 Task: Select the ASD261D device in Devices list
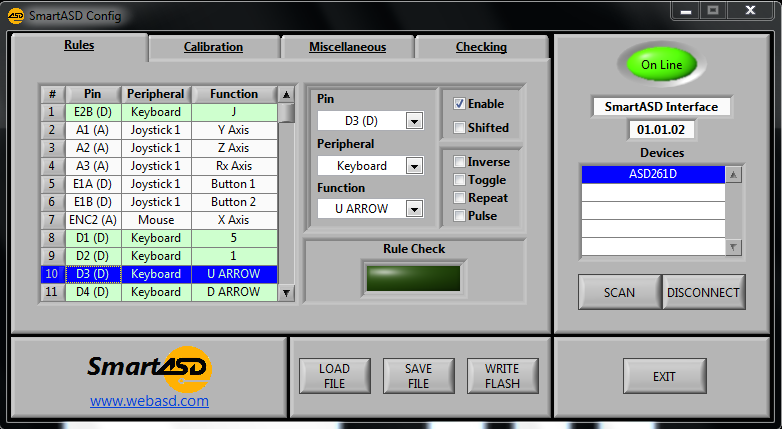pyautogui.click(x=653, y=175)
